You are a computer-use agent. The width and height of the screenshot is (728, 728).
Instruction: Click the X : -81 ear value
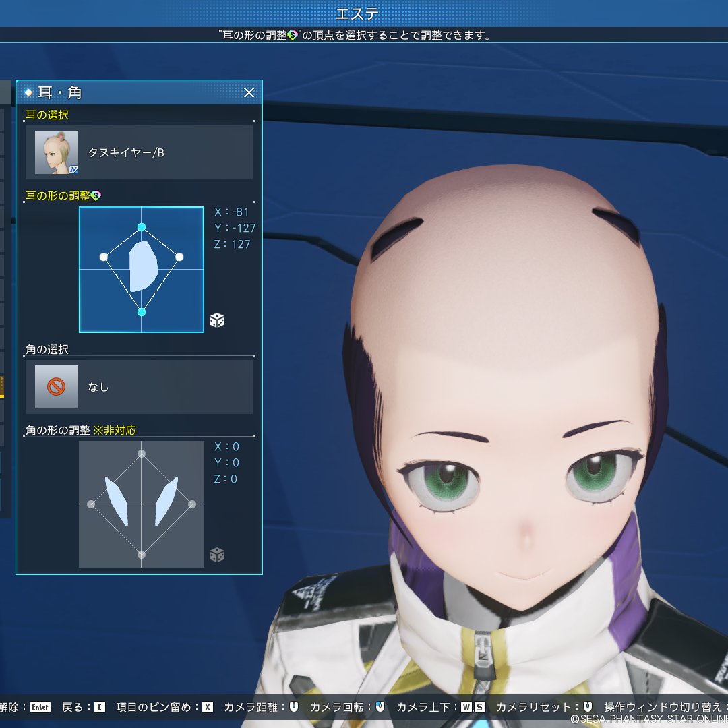pos(232,212)
